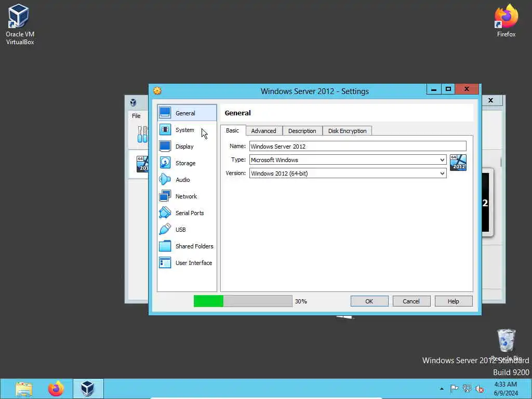532x399 pixels.
Task: Click the Shared Folders folder icon
Action: tap(165, 246)
